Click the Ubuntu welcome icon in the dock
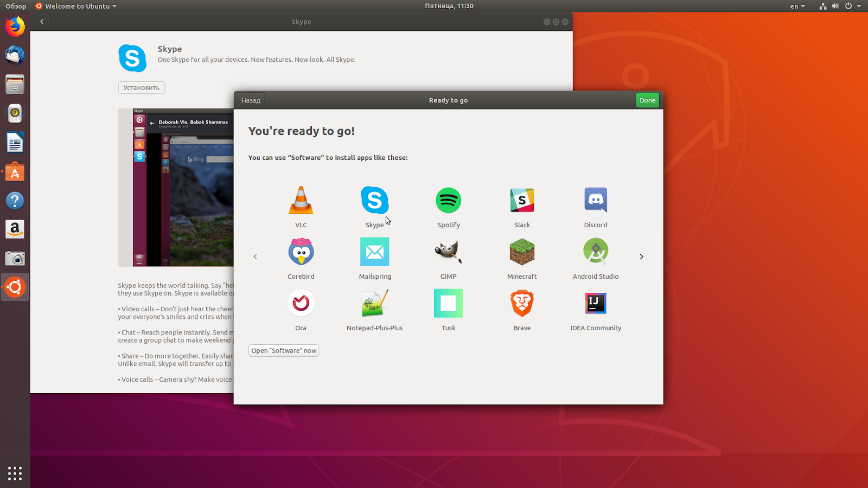 [x=15, y=287]
